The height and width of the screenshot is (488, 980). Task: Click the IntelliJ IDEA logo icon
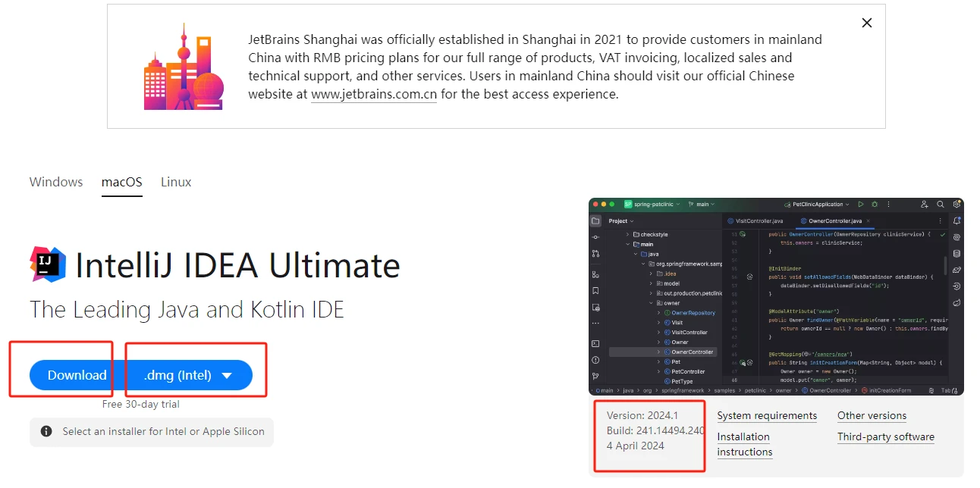click(48, 264)
